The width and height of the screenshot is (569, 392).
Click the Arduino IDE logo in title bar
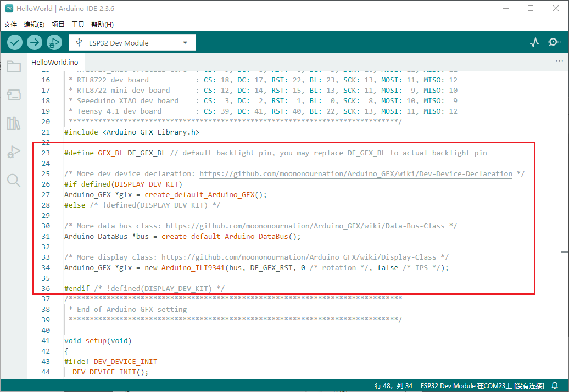9,8
